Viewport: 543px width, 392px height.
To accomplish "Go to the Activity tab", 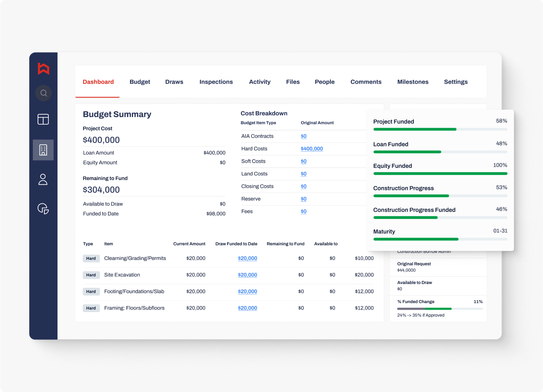I will [260, 82].
